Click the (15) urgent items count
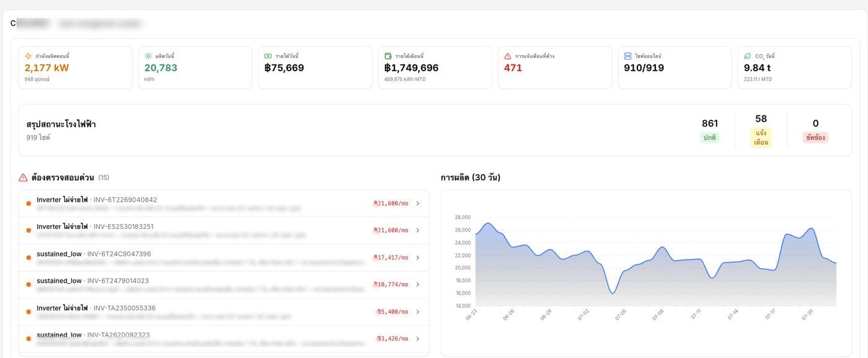 (x=104, y=177)
